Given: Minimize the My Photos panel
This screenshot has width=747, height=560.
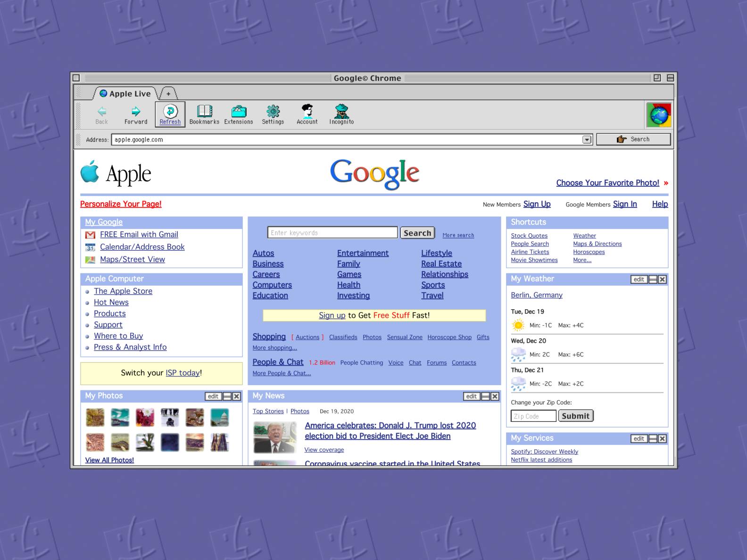Looking at the screenshot, I should pos(227,396).
